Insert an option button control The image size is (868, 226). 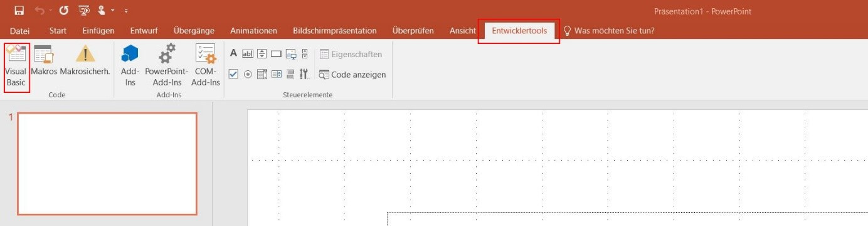pyautogui.click(x=248, y=74)
